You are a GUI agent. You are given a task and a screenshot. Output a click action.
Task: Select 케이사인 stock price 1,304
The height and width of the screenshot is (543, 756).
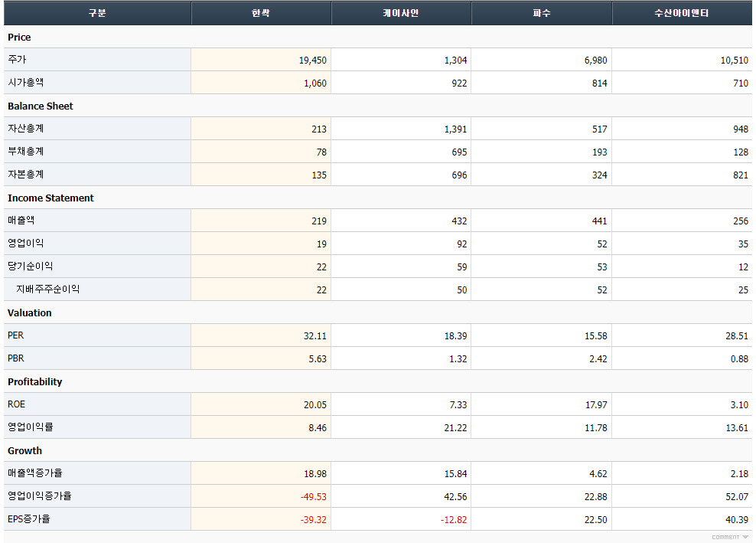455,61
